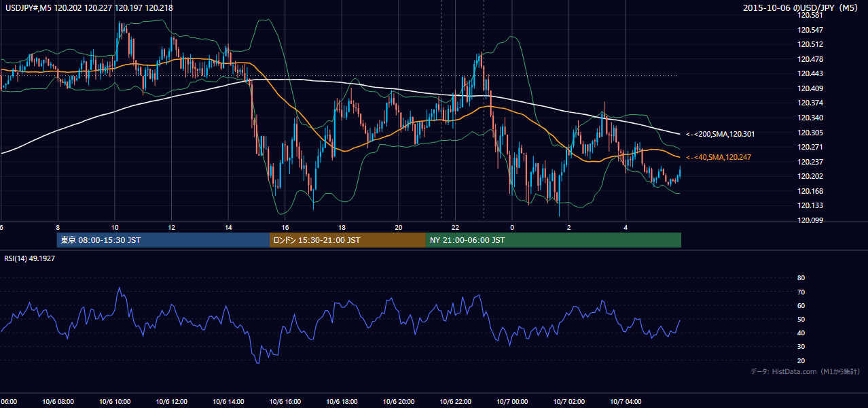Click price level 120.168 on axis

(x=811, y=191)
